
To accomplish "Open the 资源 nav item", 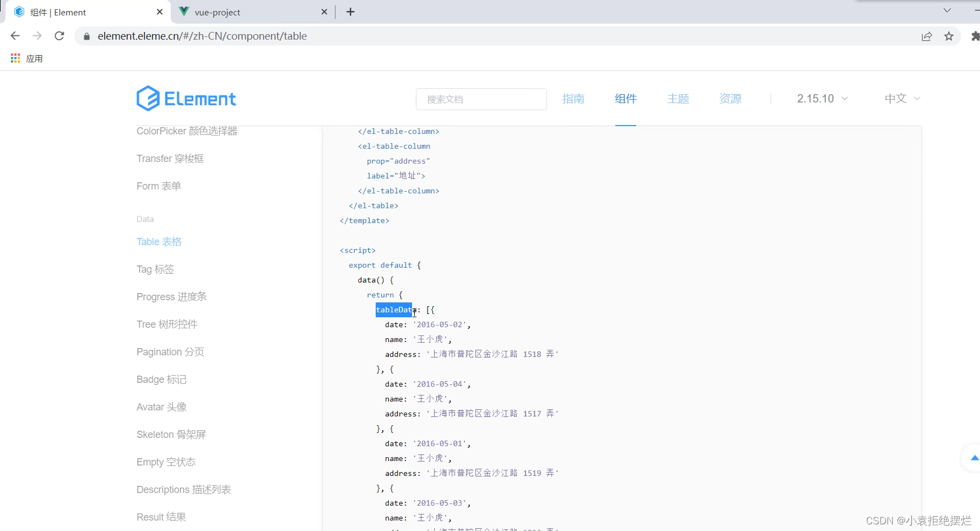I will coord(730,99).
